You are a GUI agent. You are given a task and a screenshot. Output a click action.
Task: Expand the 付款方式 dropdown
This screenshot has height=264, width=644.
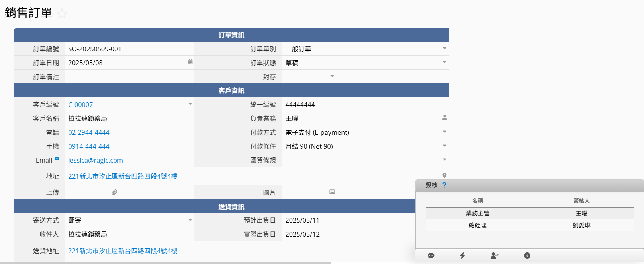click(x=444, y=132)
